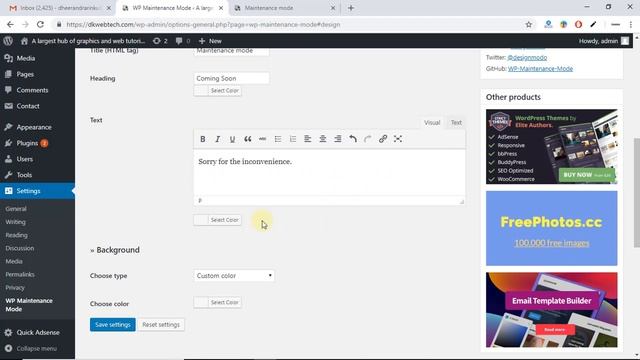Viewport: 640px width, 360px height.
Task: Toggle italic formatting in editor toolbar
Action: click(218, 139)
